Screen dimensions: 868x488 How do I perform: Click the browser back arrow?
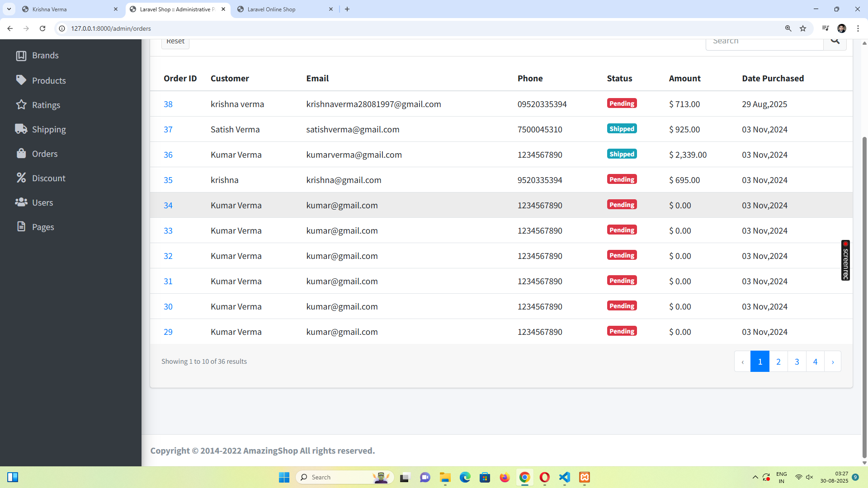coord(10,28)
